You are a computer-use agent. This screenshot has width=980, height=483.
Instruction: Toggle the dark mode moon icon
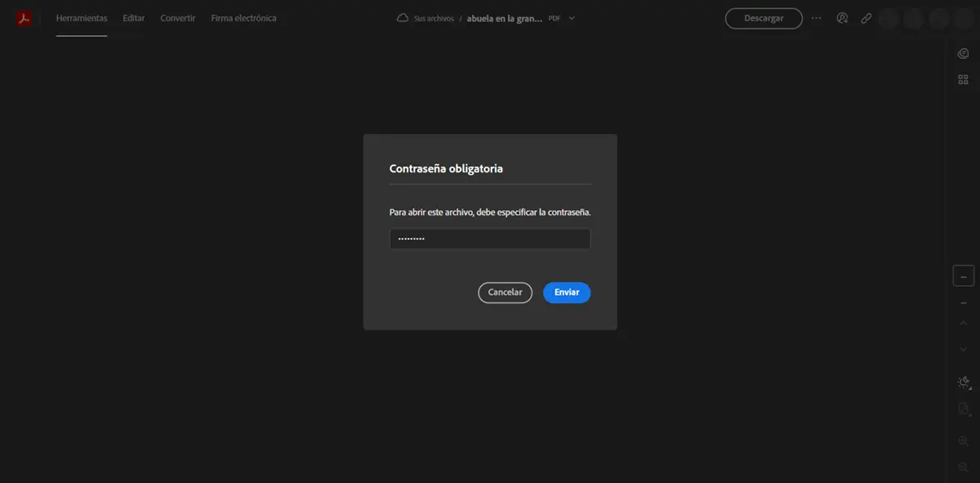(963, 382)
